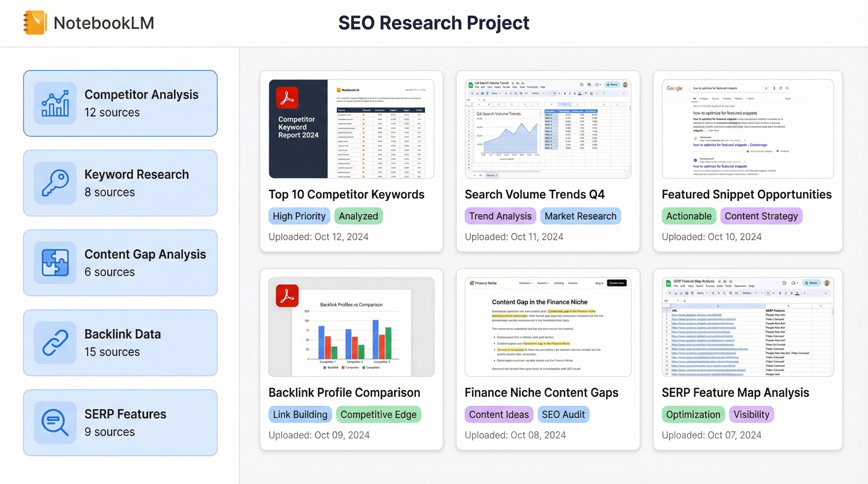Click the Featured Snippet Opportunities title
868x484 pixels.
point(747,194)
